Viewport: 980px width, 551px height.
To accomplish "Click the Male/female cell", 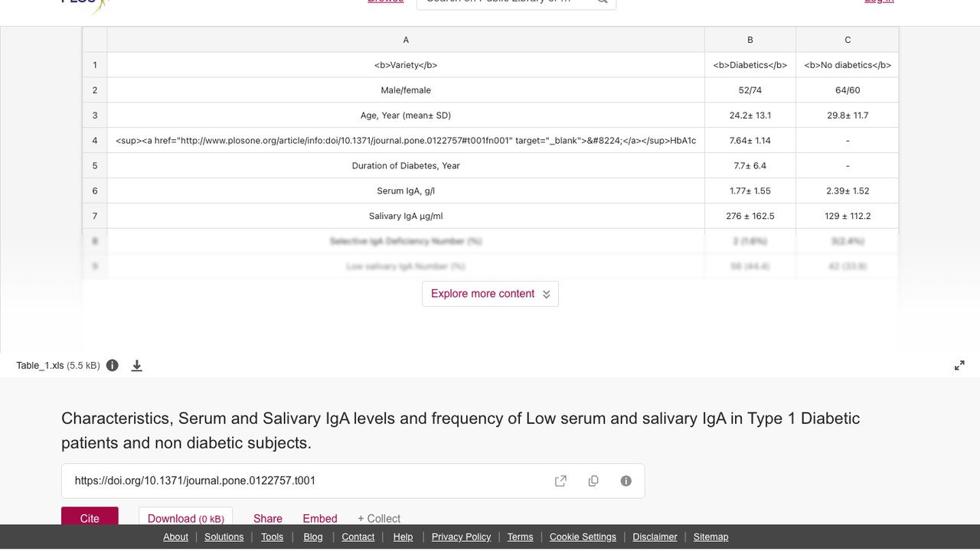I will 406,90.
